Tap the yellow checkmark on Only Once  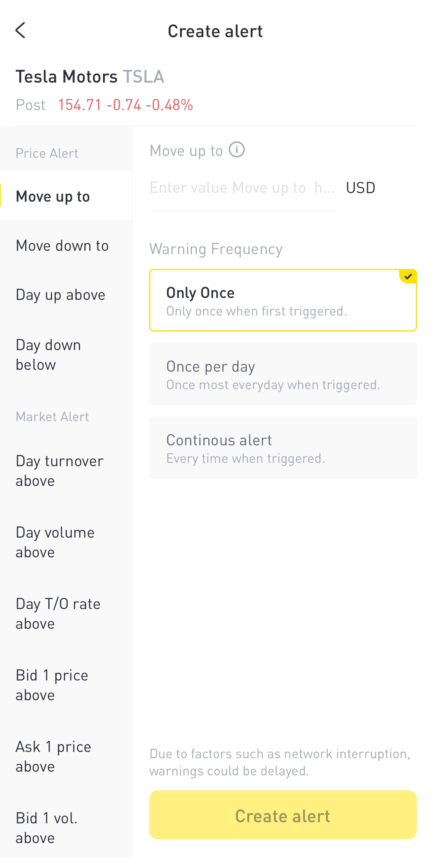pyautogui.click(x=408, y=276)
